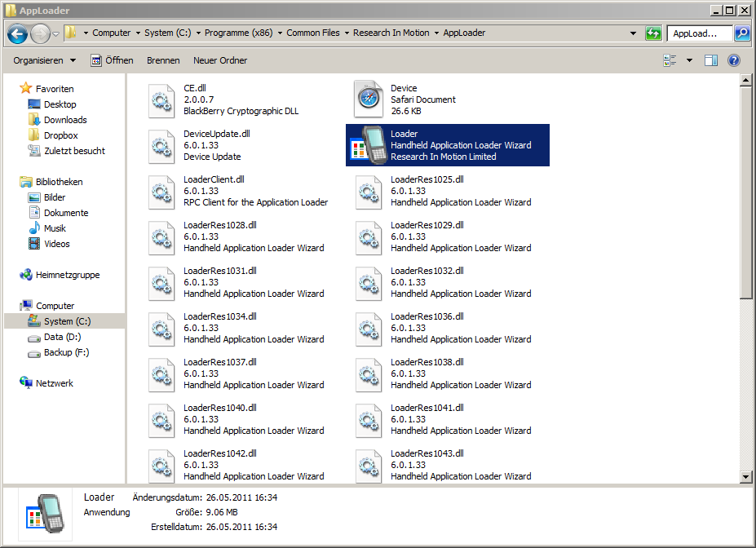Select the LoaderRes1038.dll file icon

(x=369, y=375)
